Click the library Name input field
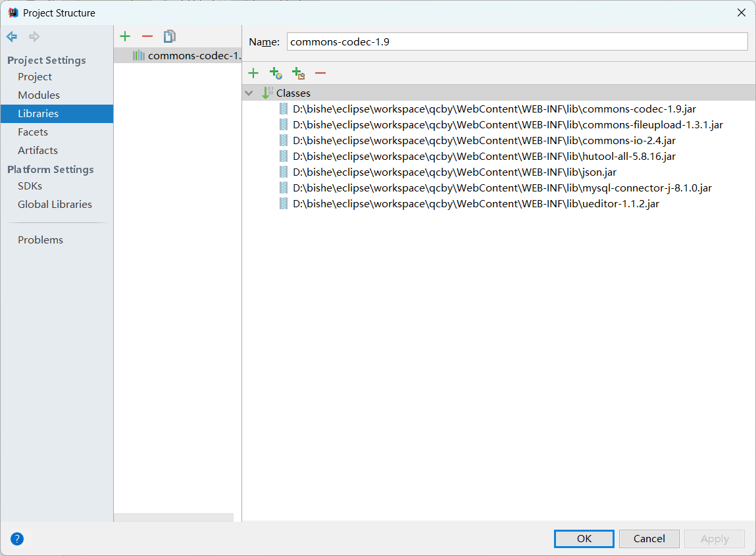This screenshot has height=556, width=756. coord(517,41)
